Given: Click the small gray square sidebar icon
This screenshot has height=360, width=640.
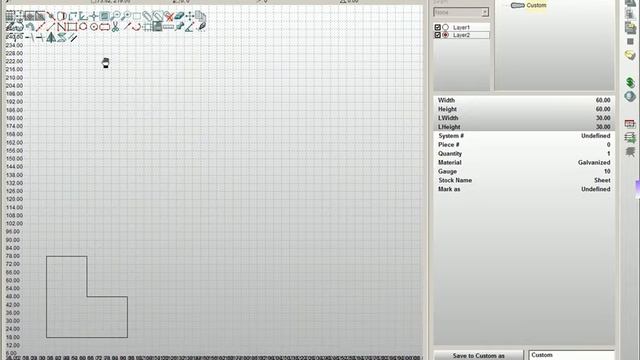Looking at the screenshot, I should tap(630, 42).
